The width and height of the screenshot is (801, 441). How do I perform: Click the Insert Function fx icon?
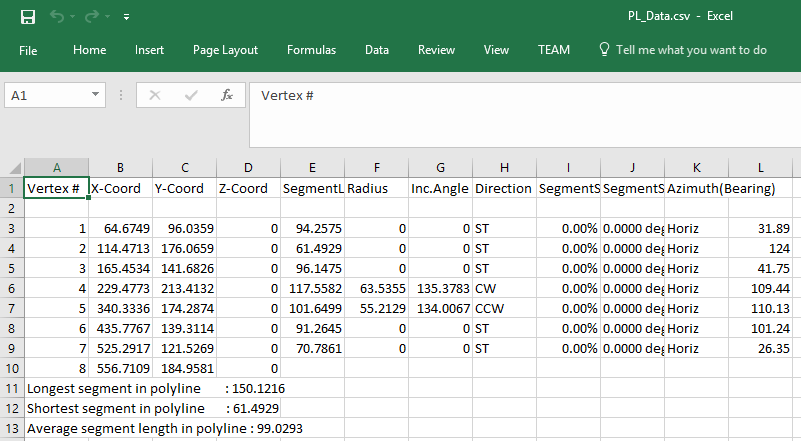227,95
